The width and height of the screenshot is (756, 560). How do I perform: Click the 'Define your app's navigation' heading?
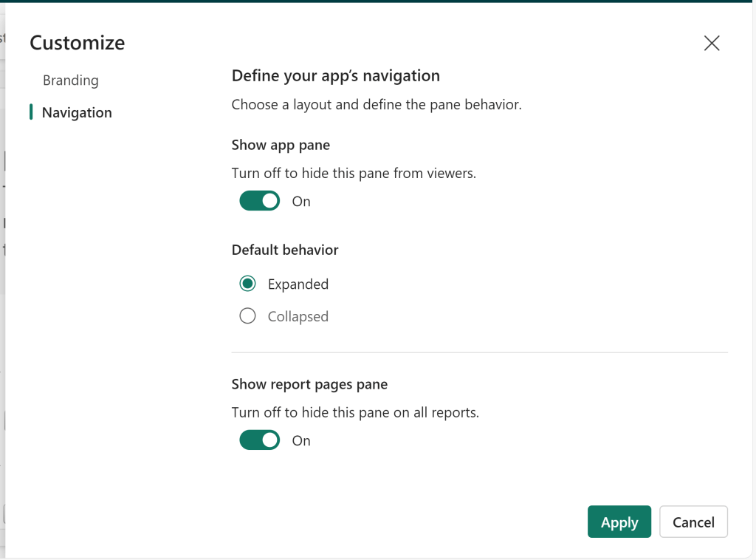click(336, 75)
